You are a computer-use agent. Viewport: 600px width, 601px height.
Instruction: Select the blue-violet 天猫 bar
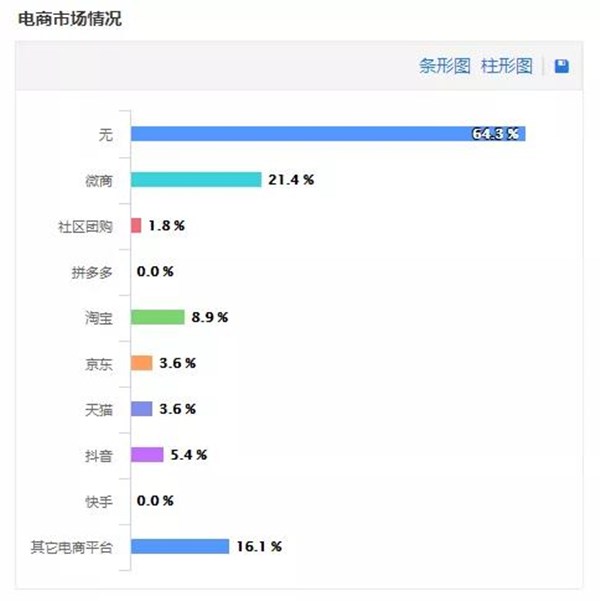click(x=141, y=409)
